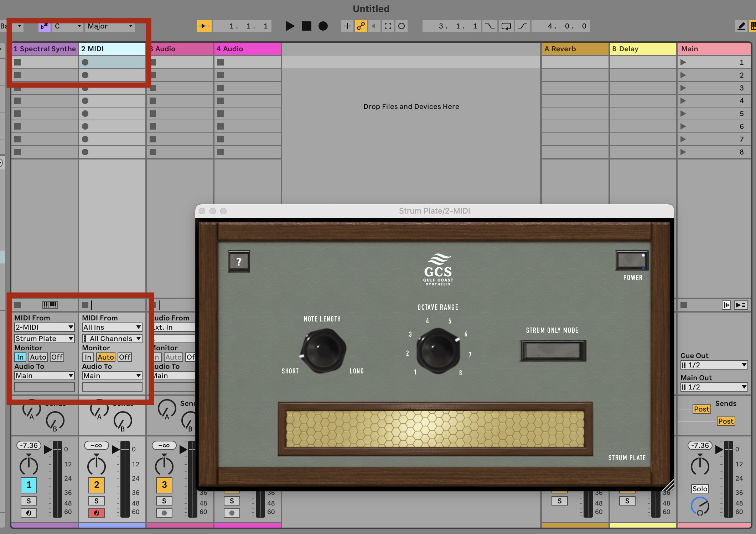Click the ? help button on the Strum Plate plugin

tap(239, 262)
